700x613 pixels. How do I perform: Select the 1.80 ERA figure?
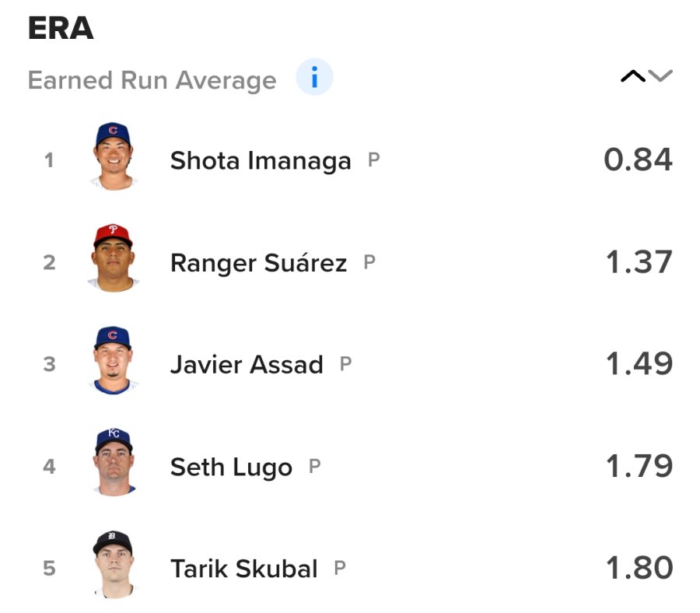[639, 568]
